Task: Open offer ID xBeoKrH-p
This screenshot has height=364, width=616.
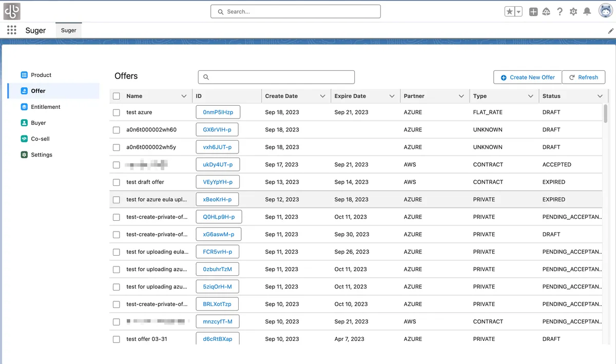Action: tap(217, 199)
